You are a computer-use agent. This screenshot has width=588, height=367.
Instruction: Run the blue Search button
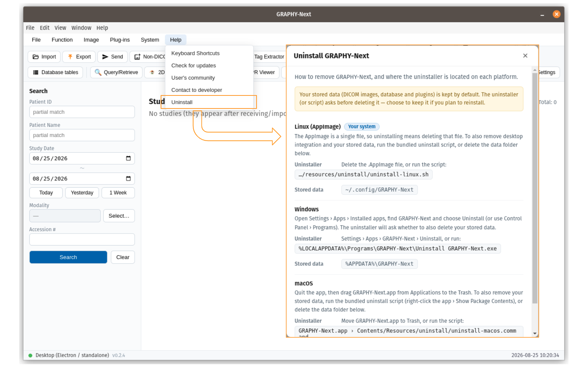68,257
